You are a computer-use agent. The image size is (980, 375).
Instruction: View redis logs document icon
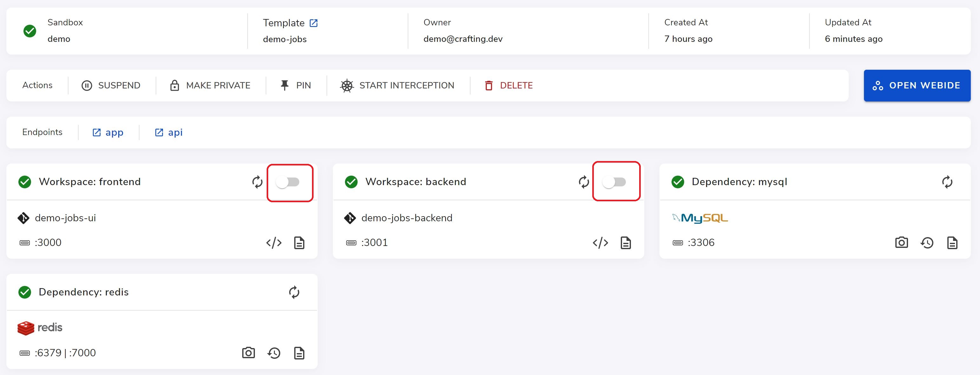(299, 353)
